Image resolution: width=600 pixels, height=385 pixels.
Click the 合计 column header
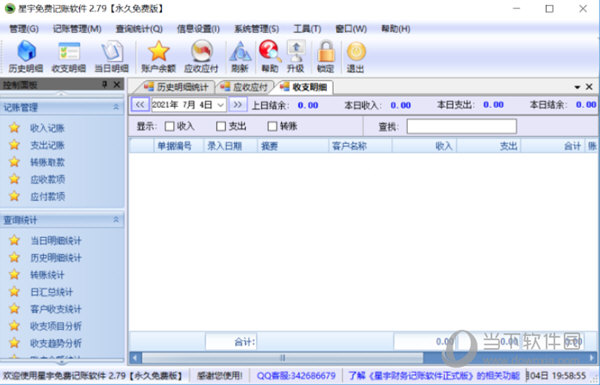pyautogui.click(x=553, y=146)
